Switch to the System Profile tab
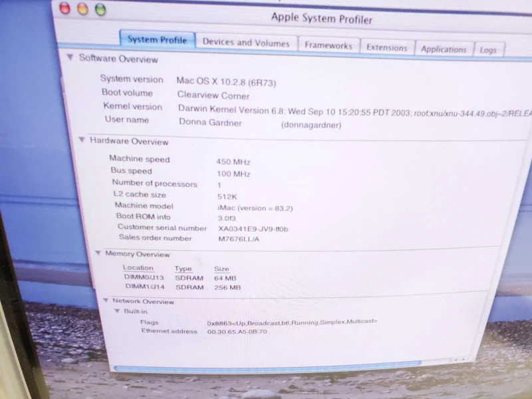The width and height of the screenshot is (532, 399). point(158,40)
